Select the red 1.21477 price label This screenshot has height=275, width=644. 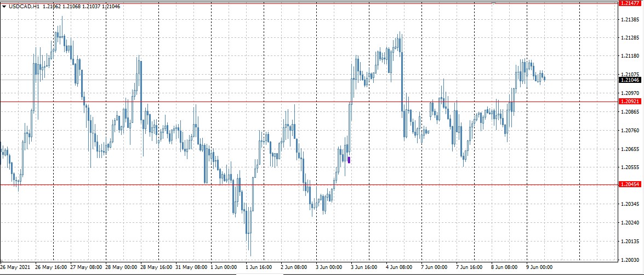pos(630,3)
